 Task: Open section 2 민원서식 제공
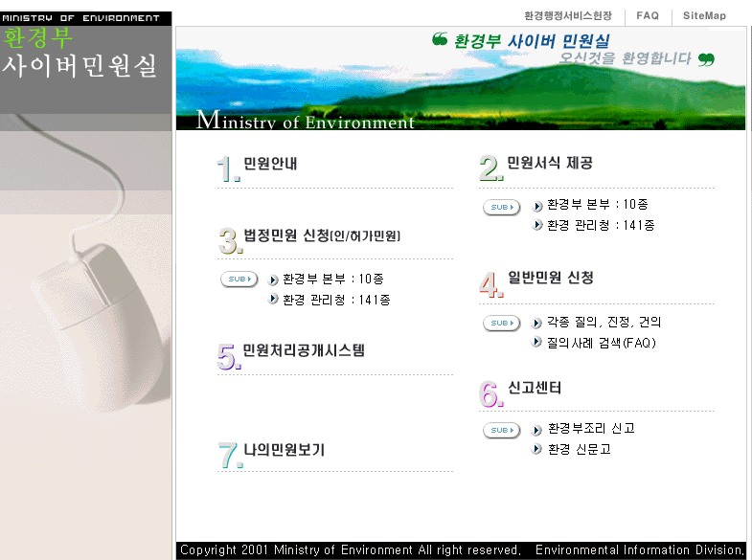pos(550,163)
